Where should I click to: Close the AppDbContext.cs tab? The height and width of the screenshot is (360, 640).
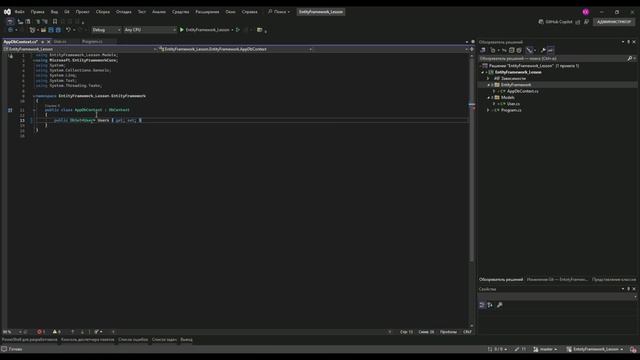[49, 42]
